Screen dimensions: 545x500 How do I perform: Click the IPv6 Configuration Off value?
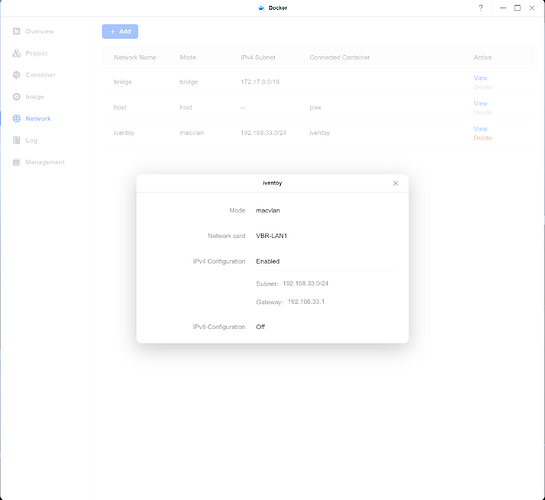(x=260, y=327)
